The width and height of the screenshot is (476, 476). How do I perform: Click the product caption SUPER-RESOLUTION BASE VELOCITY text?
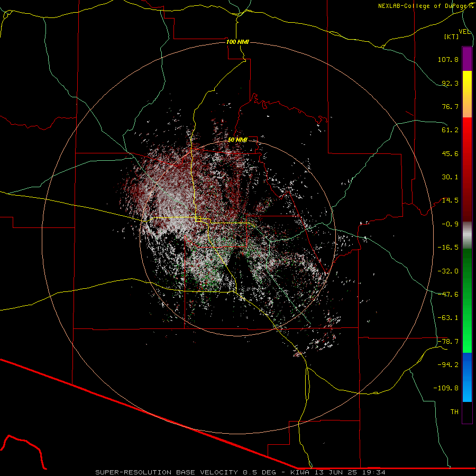[168, 472]
